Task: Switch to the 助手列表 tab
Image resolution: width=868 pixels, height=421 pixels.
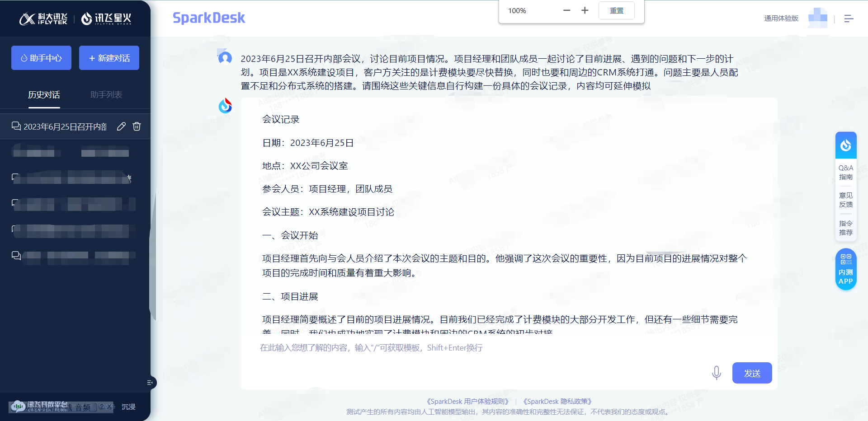Action: pos(106,95)
